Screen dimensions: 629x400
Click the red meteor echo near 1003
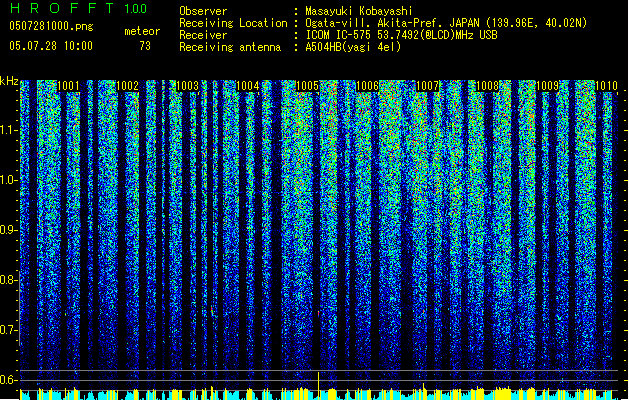[x=212, y=311]
